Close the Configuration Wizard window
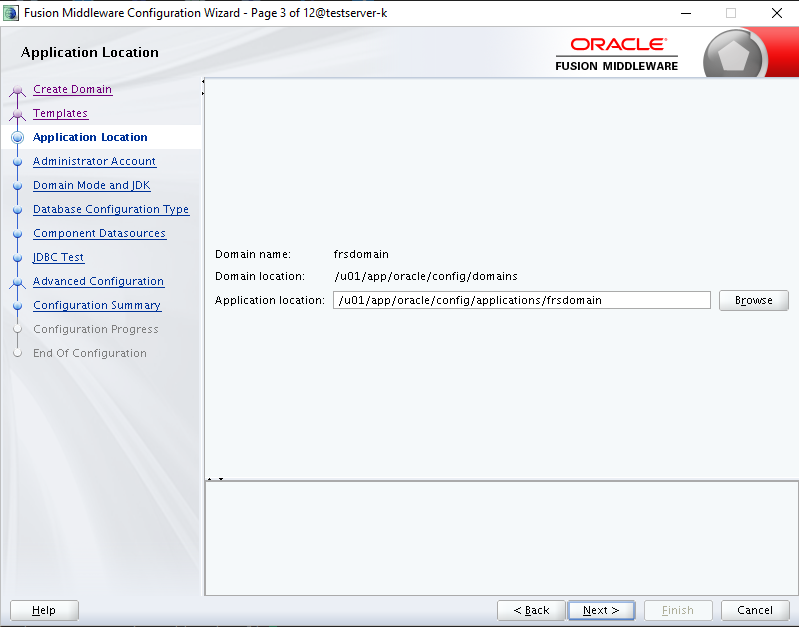 [x=777, y=13]
